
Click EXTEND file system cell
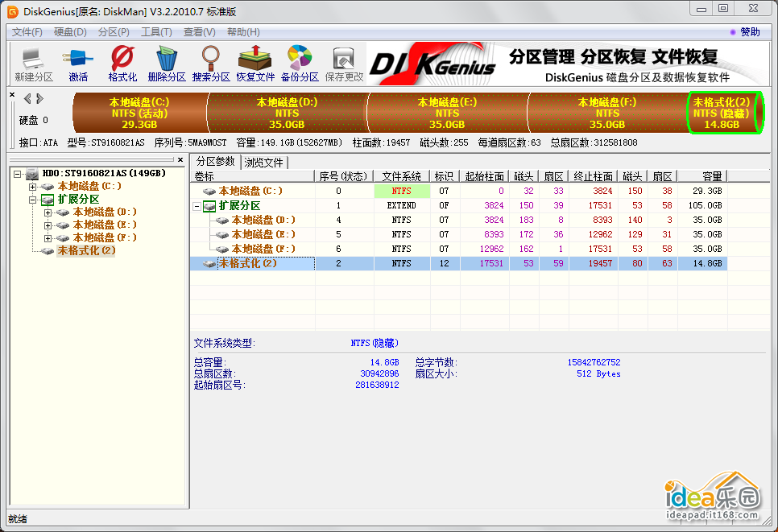402,206
